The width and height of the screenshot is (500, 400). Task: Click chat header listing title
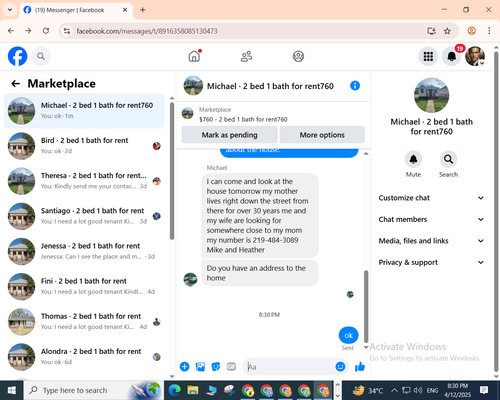270,86
